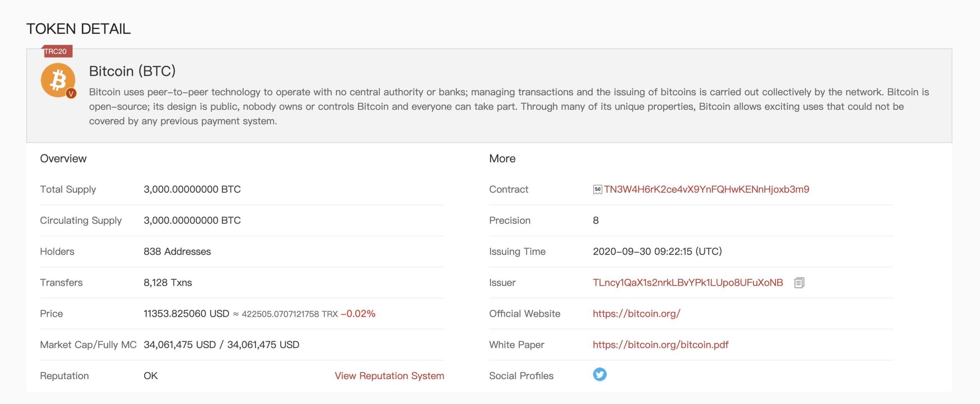Open the issuer address TLncy1QaX1s2nrkLBvYPk1LUpo8UFuXoNB
Image resolution: width=980 pixels, height=404 pixels.
click(x=688, y=283)
